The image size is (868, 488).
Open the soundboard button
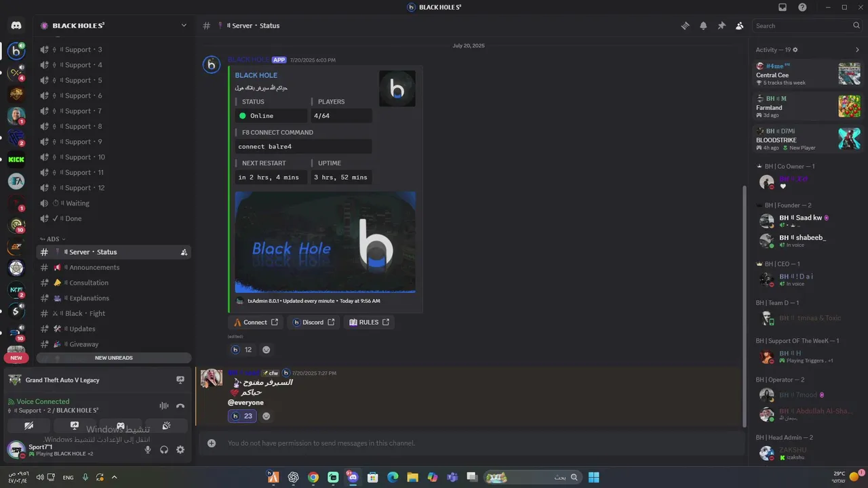(167, 426)
